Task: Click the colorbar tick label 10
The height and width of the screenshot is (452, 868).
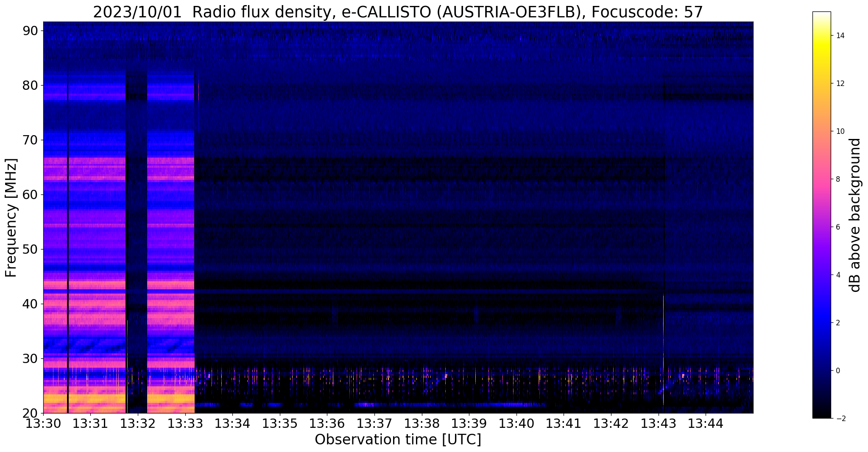Action: click(840, 131)
